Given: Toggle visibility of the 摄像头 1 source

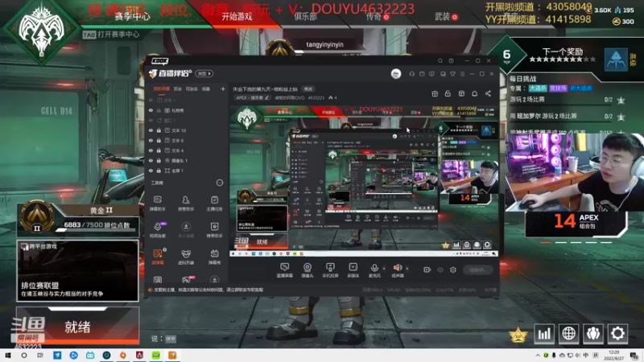Looking at the screenshot, I should click(x=151, y=160).
